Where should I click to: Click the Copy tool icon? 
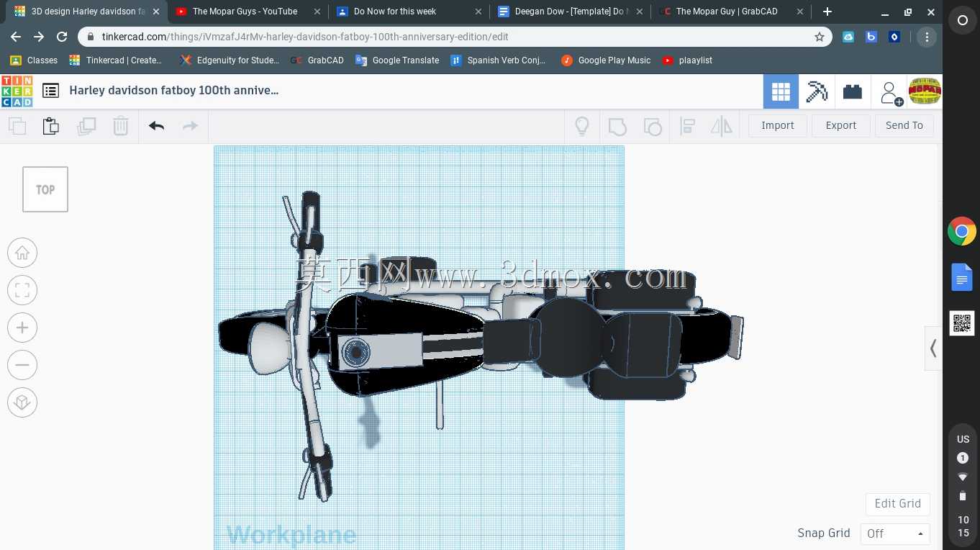17,126
